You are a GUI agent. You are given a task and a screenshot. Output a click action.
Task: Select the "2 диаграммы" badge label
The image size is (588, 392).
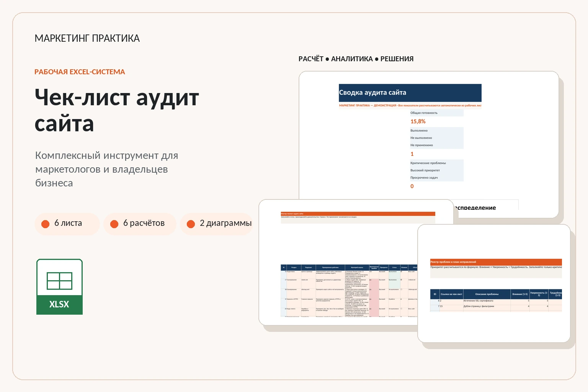click(226, 223)
